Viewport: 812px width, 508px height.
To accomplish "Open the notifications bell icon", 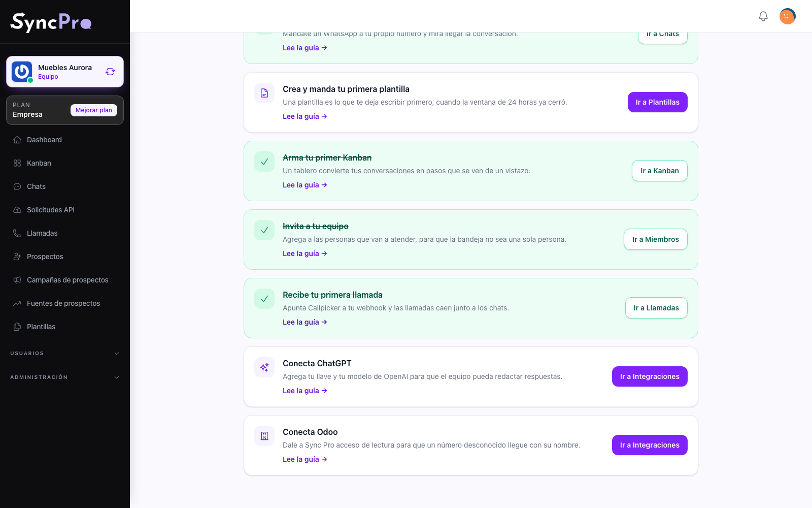I will (x=763, y=16).
